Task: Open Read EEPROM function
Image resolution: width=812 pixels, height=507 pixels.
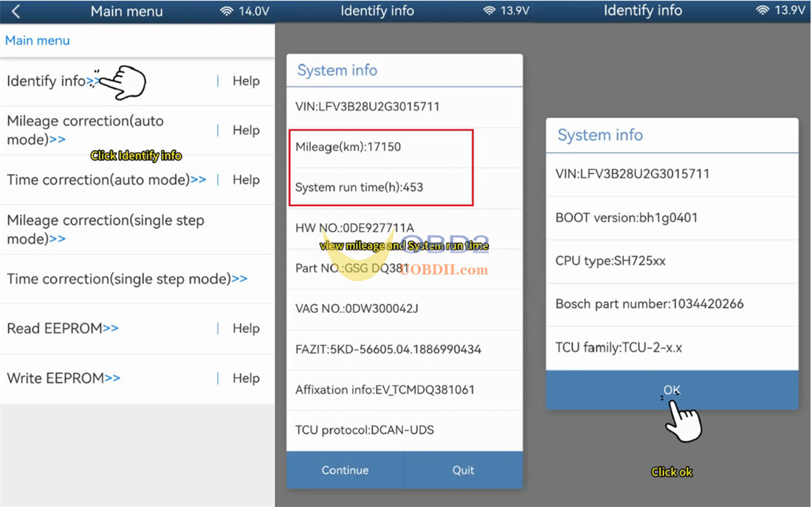Action: pos(63,328)
